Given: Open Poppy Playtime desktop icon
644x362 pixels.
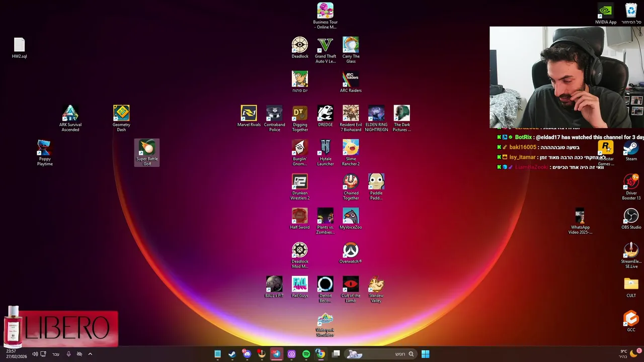Looking at the screenshot, I should [45, 153].
